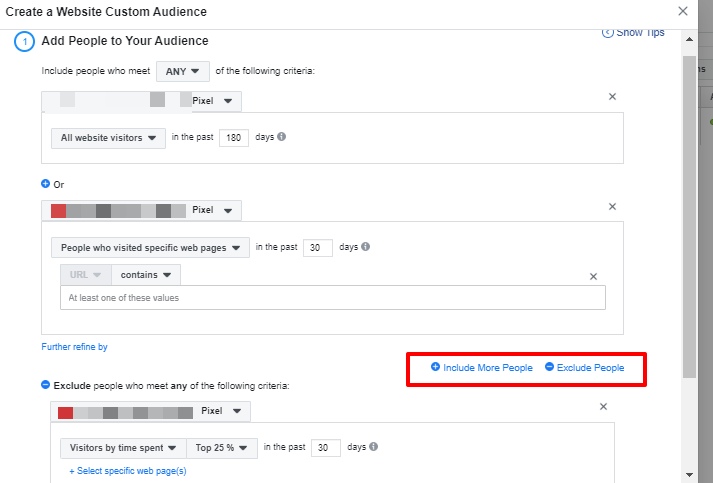Click Exclude People link
Image resolution: width=713 pixels, height=483 pixels.
590,368
